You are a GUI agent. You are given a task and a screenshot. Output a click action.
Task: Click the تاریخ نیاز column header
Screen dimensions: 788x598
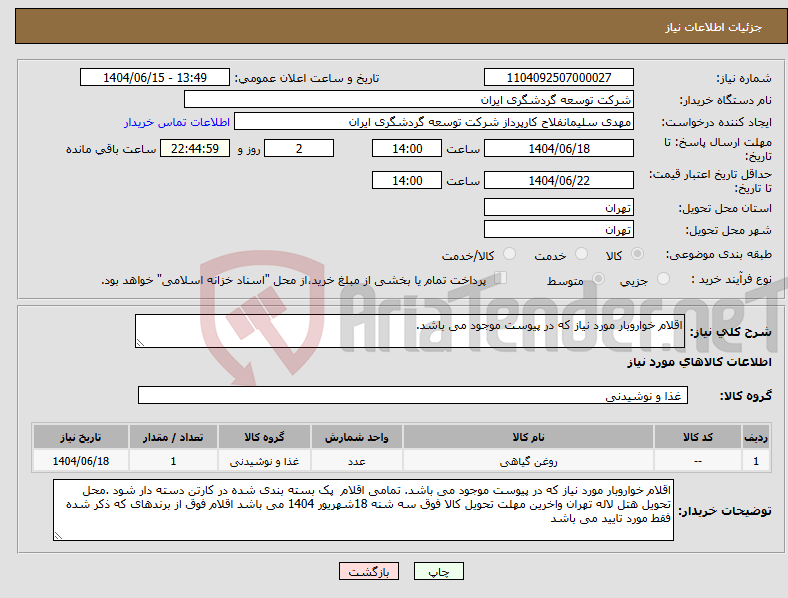(x=81, y=437)
